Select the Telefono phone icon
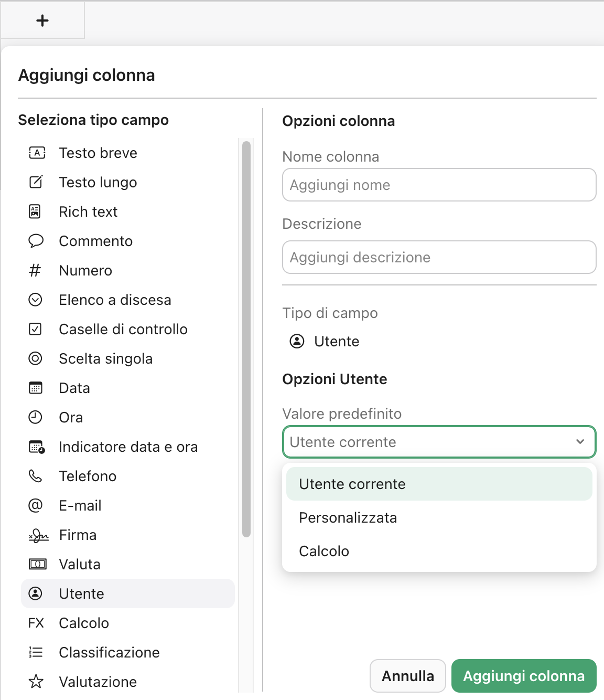 pos(36,476)
